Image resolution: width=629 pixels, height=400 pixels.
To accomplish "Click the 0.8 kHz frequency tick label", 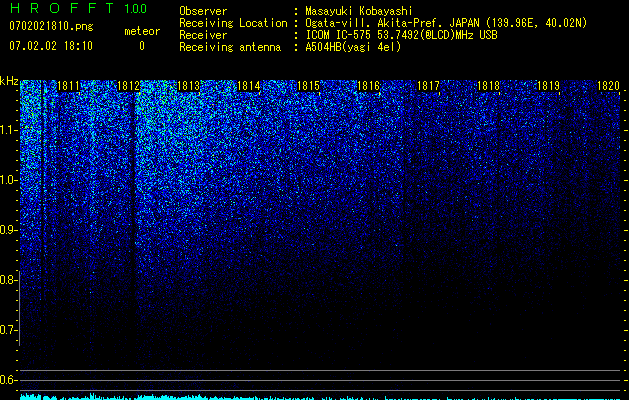I will [x=8, y=280].
